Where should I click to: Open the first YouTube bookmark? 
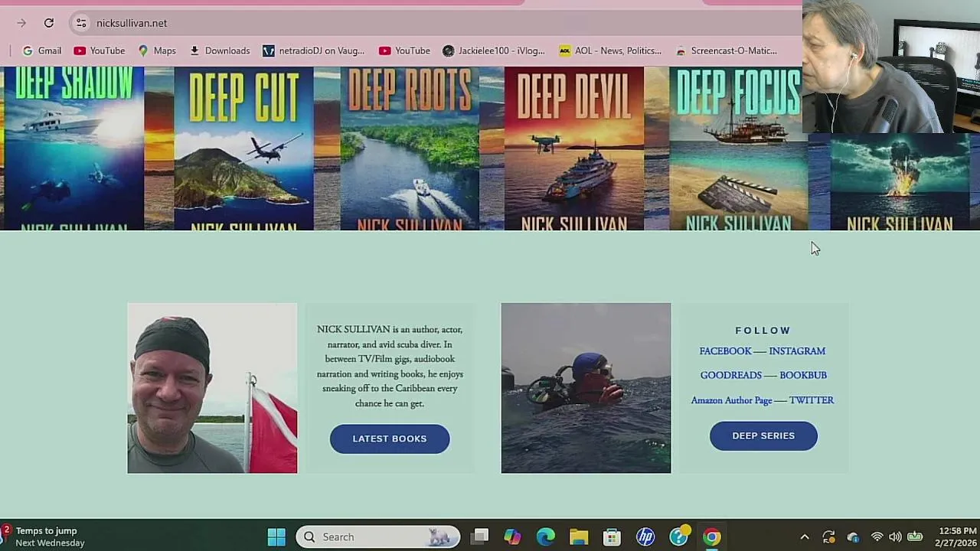pos(100,51)
